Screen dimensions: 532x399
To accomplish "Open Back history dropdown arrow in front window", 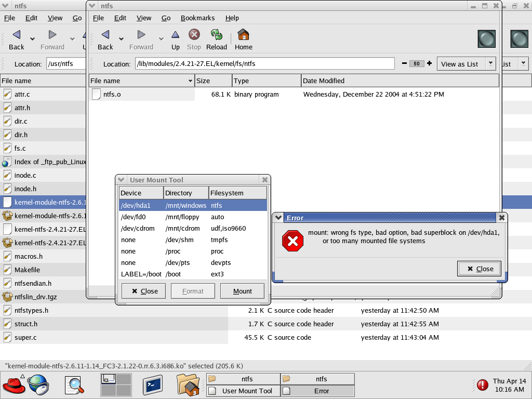I will coord(121,39).
